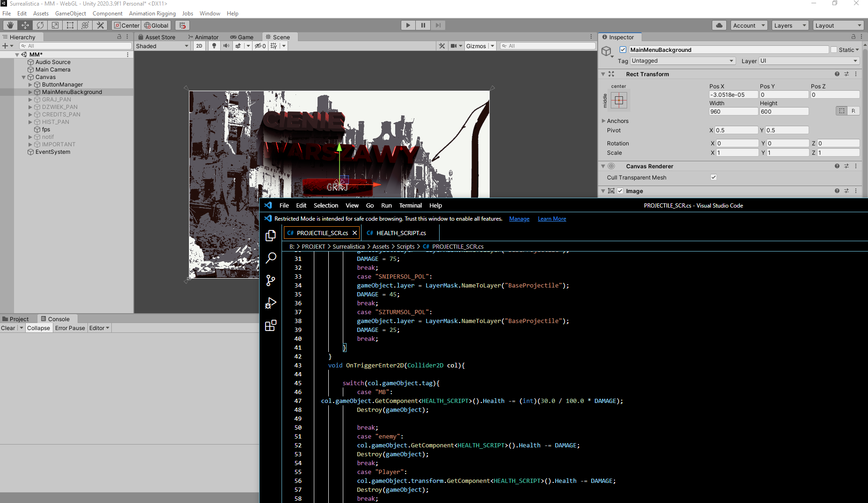Select the Hand tool in Unity toolbar

[x=10, y=25]
